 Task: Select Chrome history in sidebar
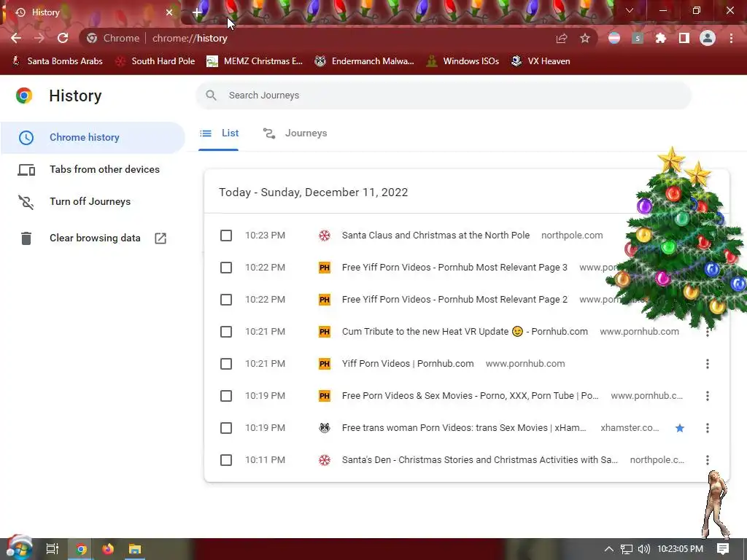(x=93, y=138)
